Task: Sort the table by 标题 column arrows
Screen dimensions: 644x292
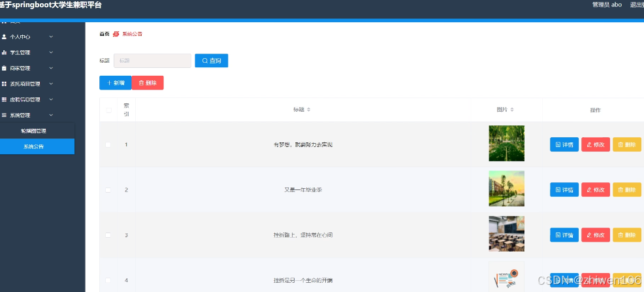Action: [308, 110]
